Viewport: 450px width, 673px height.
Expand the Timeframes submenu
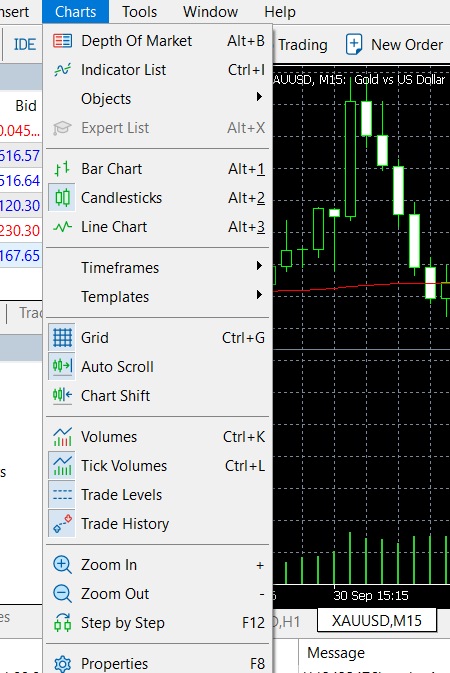tap(157, 268)
